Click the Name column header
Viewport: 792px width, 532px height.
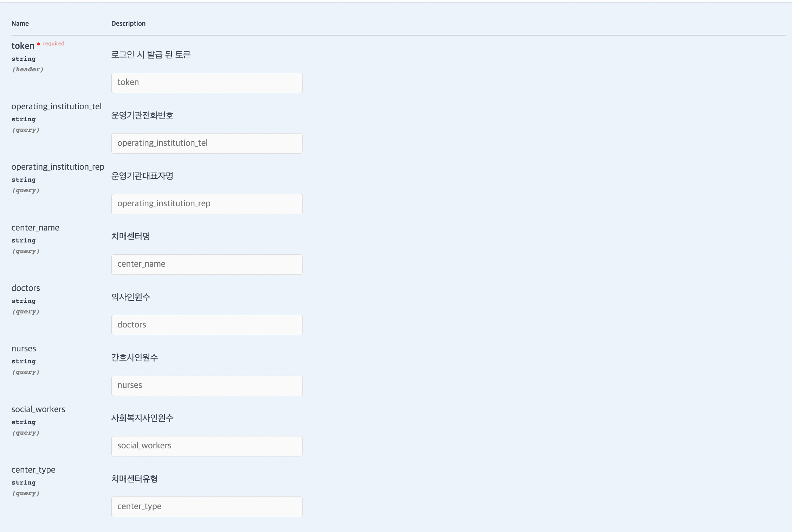(x=20, y=23)
